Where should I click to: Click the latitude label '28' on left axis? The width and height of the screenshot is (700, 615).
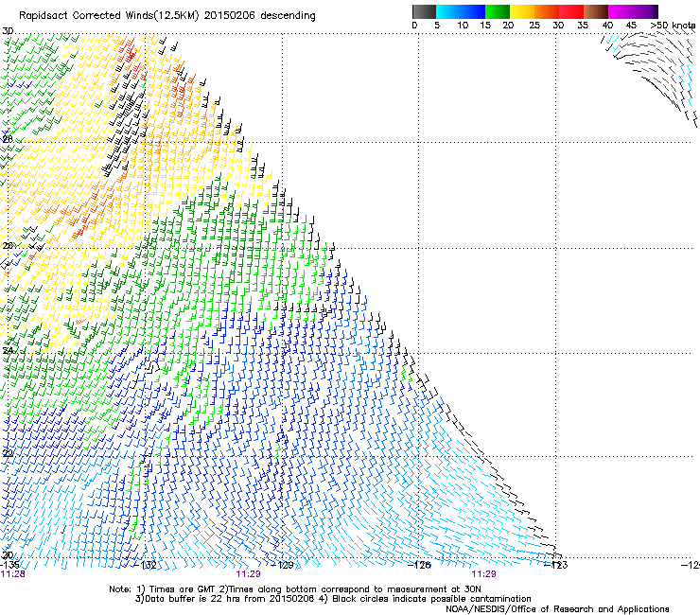pos(8,139)
